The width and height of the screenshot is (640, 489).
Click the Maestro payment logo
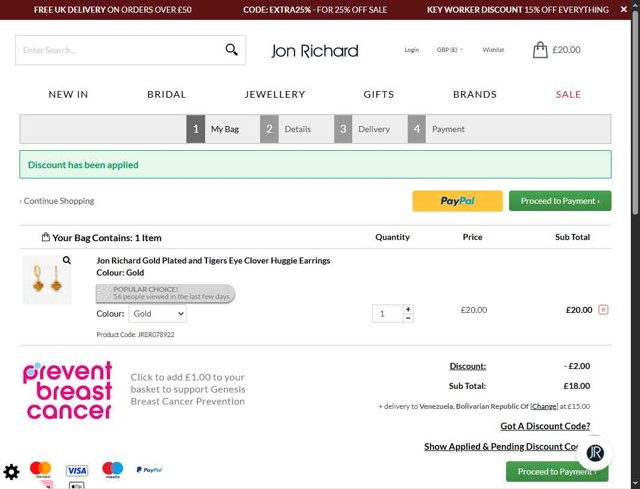(x=113, y=469)
